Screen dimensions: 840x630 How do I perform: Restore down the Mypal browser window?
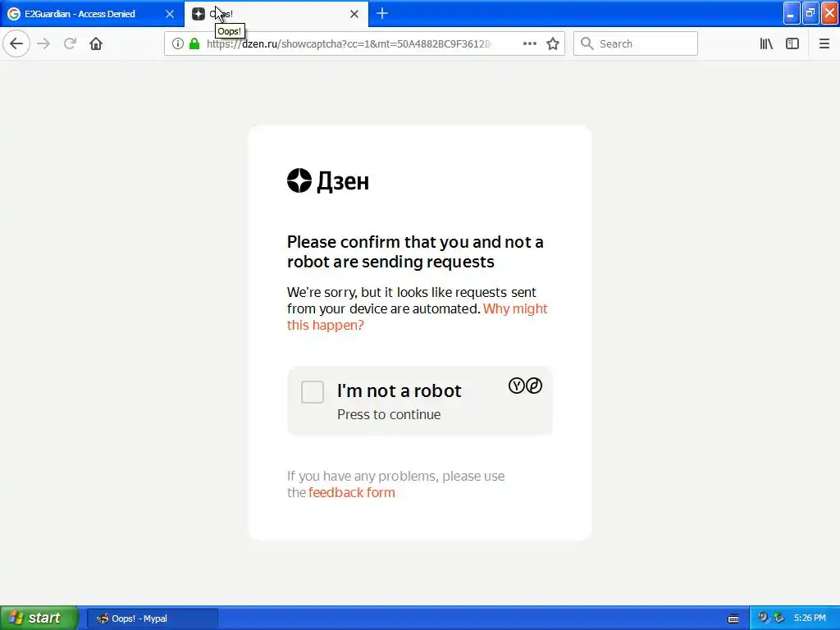coord(810,13)
